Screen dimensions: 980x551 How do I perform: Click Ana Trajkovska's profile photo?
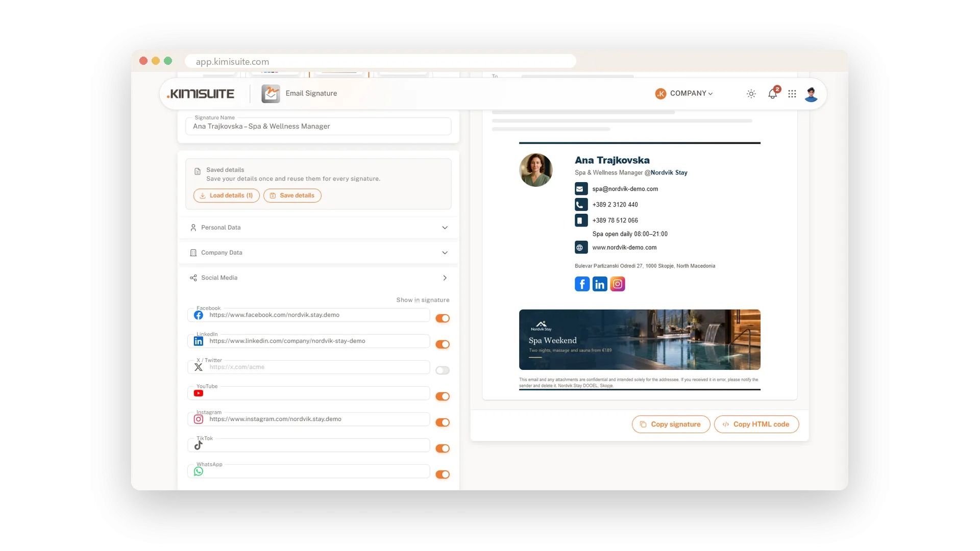tap(535, 170)
